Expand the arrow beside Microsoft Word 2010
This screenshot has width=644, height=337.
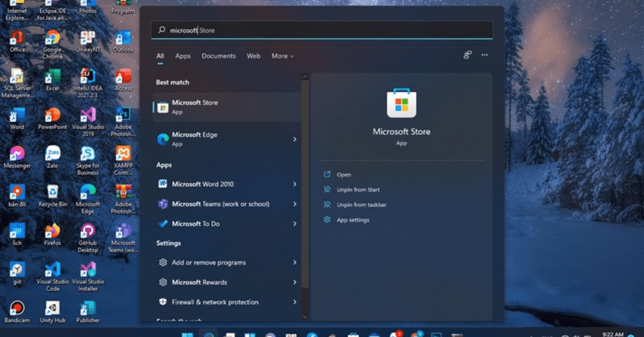coord(295,184)
